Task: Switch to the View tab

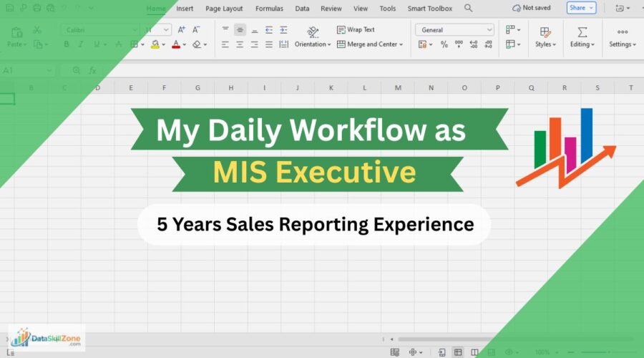Action: pyautogui.click(x=361, y=8)
